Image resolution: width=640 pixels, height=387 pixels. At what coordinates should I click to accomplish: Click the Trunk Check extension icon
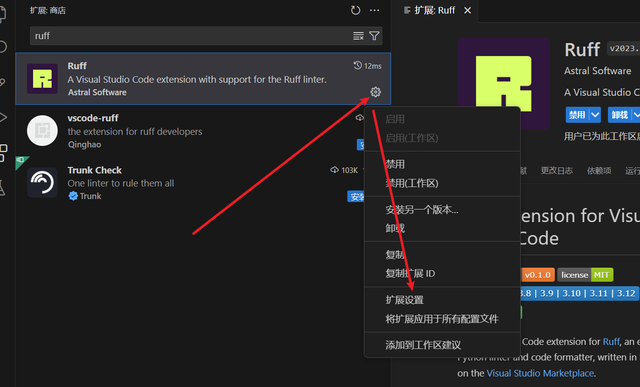[42, 182]
